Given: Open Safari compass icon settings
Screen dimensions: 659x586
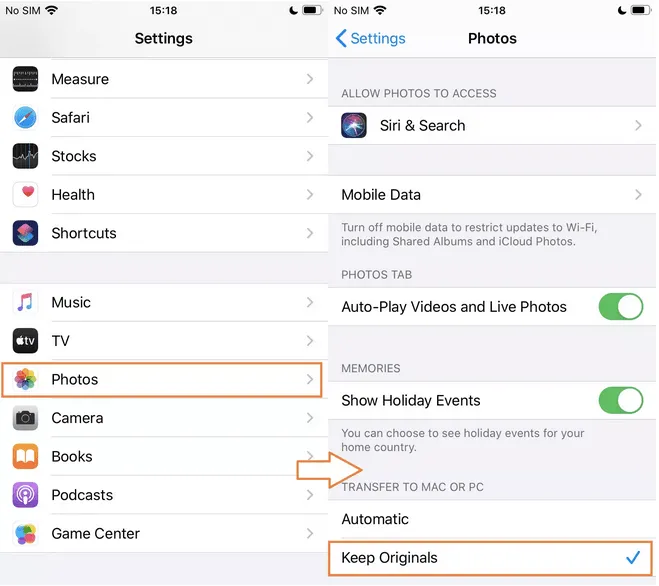Looking at the screenshot, I should tap(25, 117).
